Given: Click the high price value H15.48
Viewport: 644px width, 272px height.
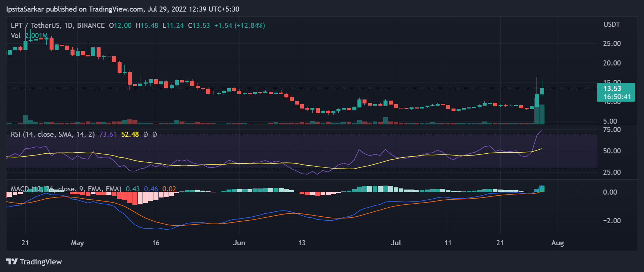Looking at the screenshot, I should [147, 25].
